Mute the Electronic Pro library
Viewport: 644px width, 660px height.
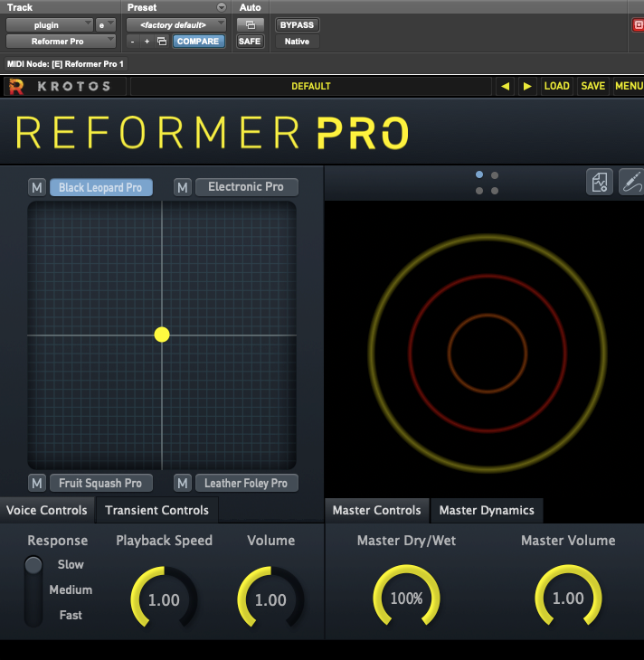coord(183,187)
